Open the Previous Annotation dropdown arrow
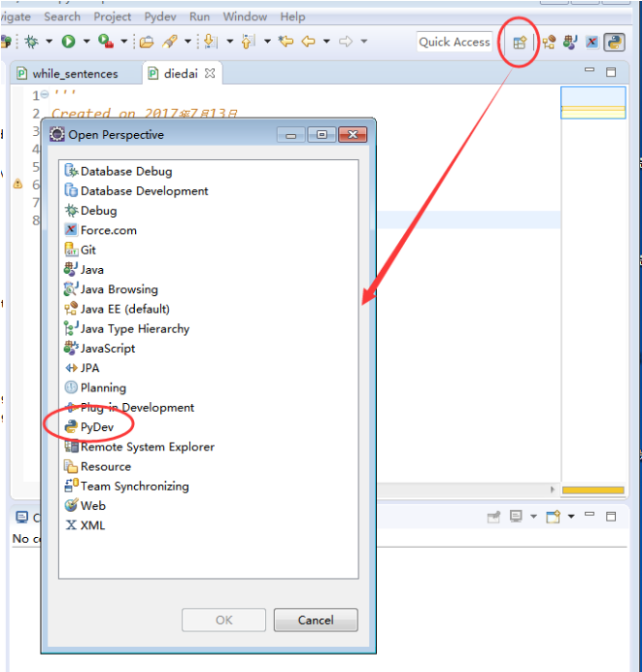 [x=267, y=42]
